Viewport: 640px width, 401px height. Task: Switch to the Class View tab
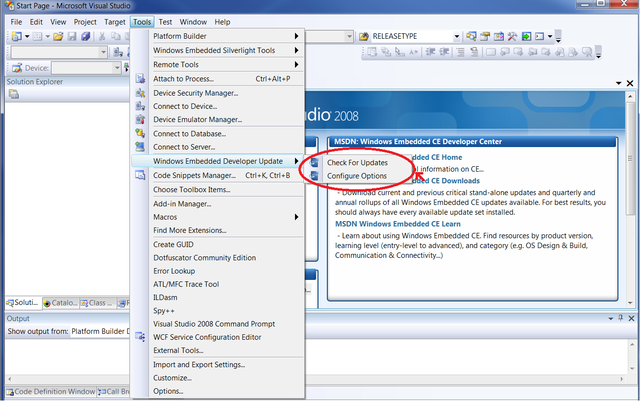[x=97, y=303]
